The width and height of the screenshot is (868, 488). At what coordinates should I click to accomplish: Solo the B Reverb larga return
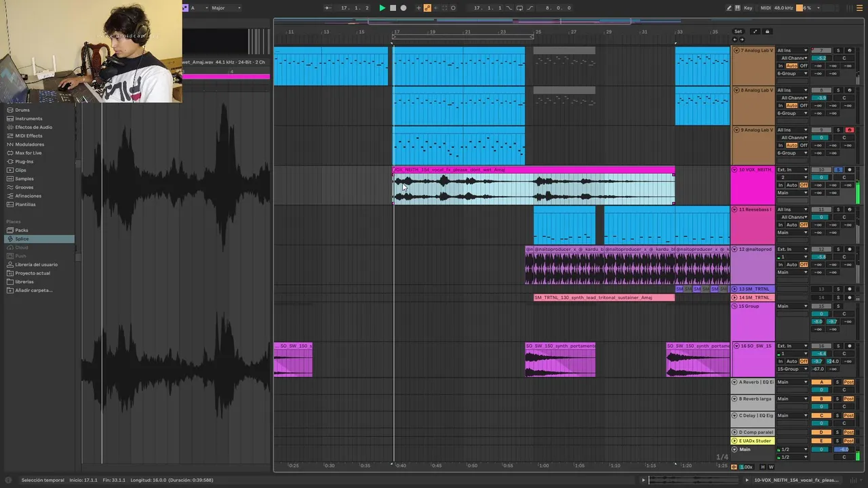click(837, 399)
